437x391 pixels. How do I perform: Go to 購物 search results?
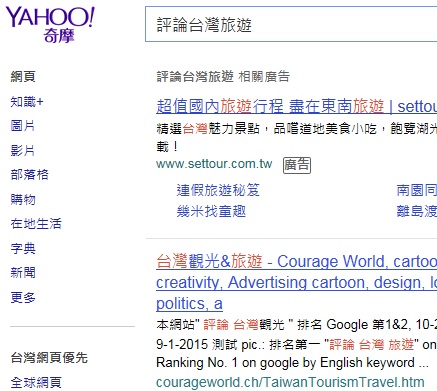click(x=23, y=199)
